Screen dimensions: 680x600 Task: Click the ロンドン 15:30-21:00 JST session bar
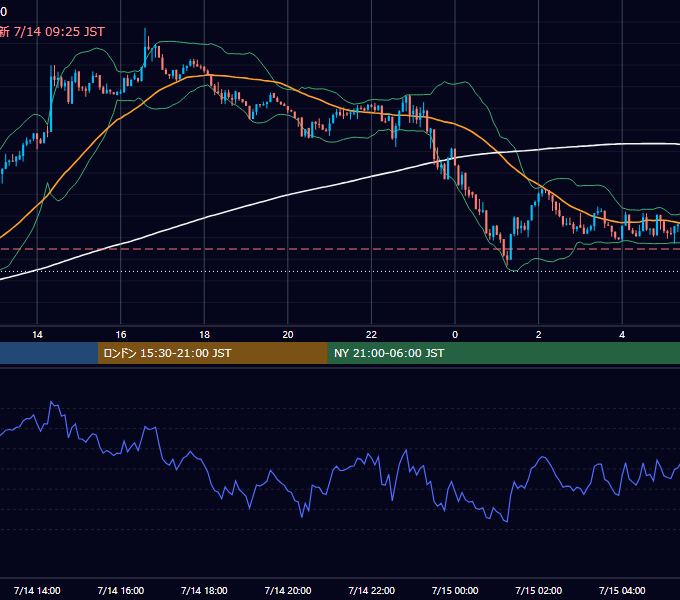[212, 353]
